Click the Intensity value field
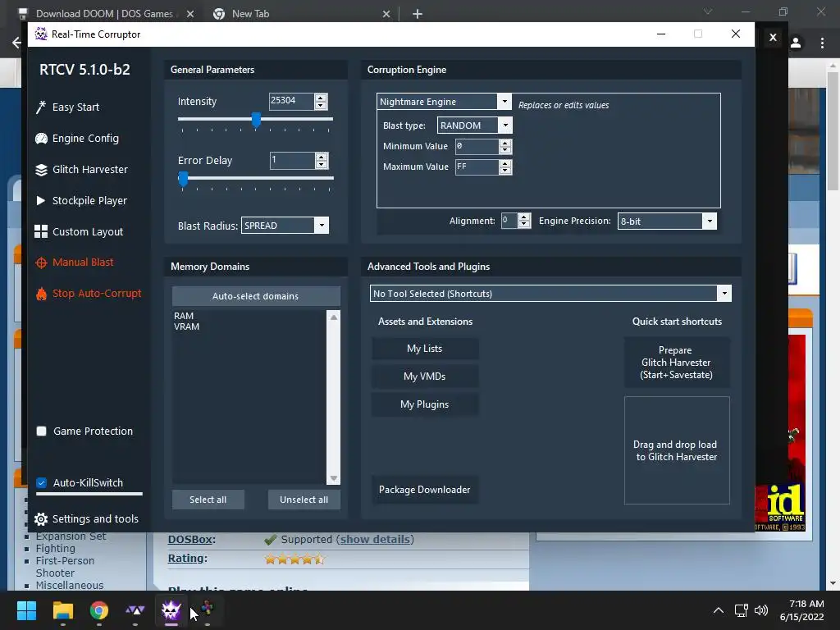This screenshot has height=630, width=840. click(x=292, y=101)
